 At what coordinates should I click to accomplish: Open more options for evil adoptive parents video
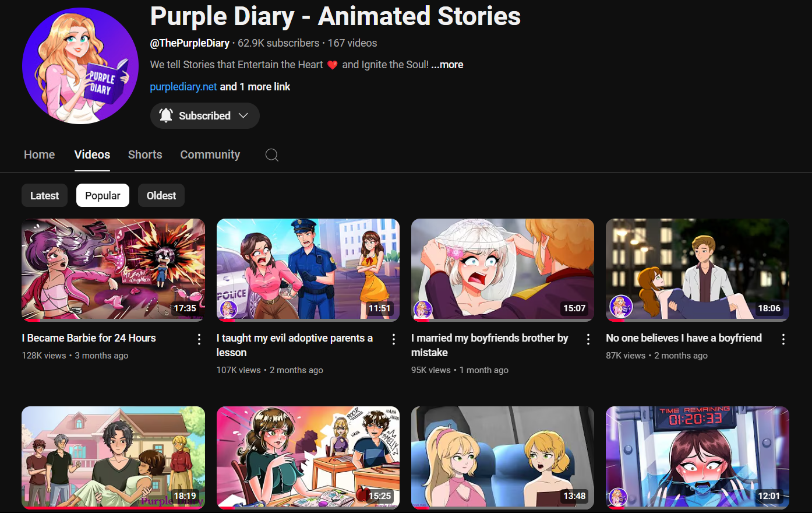[394, 339]
